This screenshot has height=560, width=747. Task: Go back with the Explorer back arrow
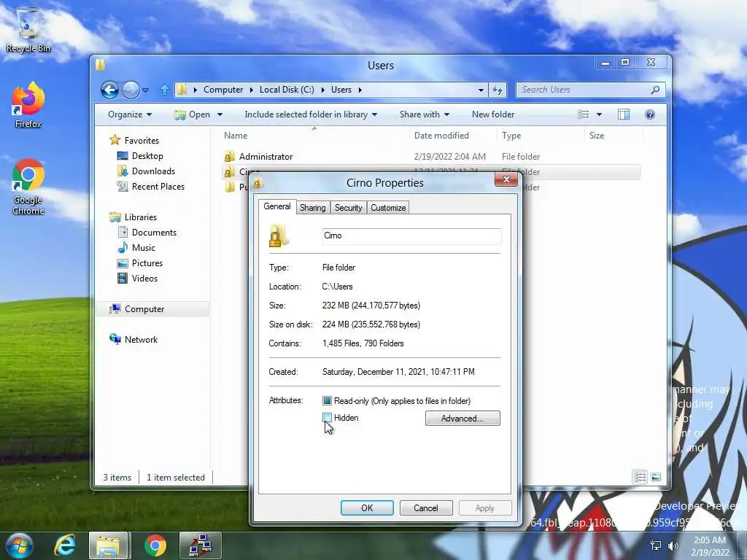(109, 90)
